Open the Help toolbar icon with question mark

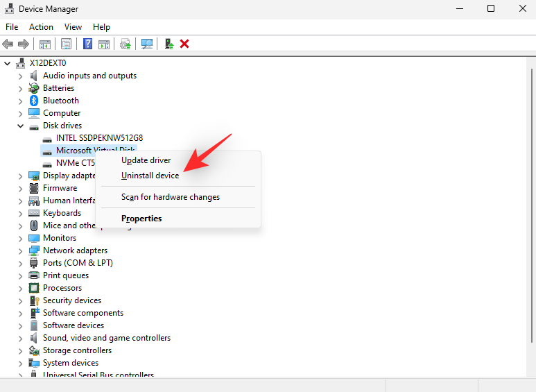click(88, 44)
